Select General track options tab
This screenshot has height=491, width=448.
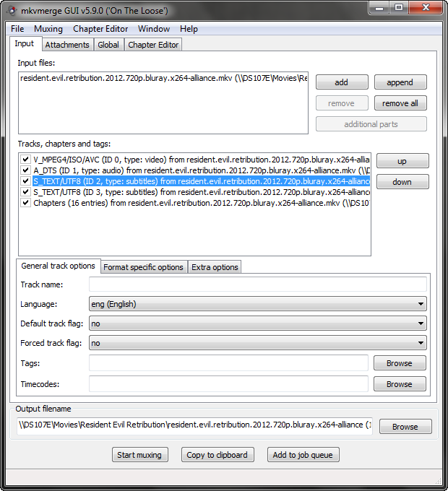coord(59,266)
